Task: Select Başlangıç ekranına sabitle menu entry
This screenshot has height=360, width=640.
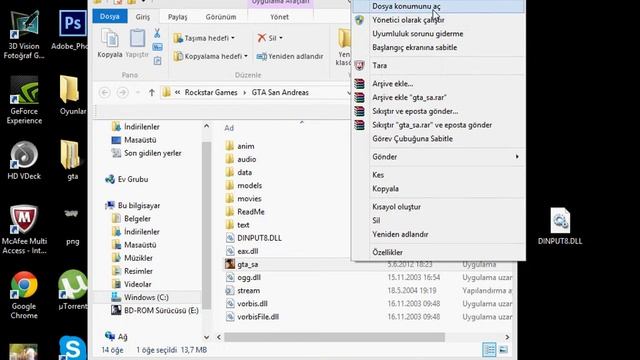Action: [x=438, y=47]
